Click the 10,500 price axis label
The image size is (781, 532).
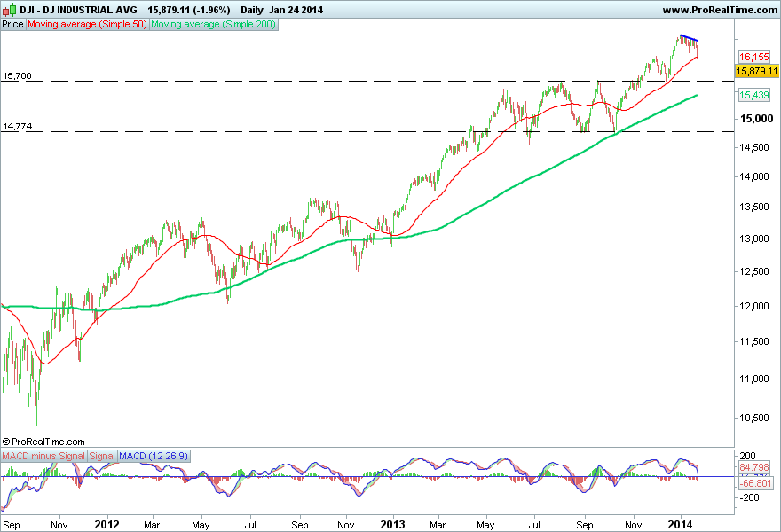click(754, 418)
